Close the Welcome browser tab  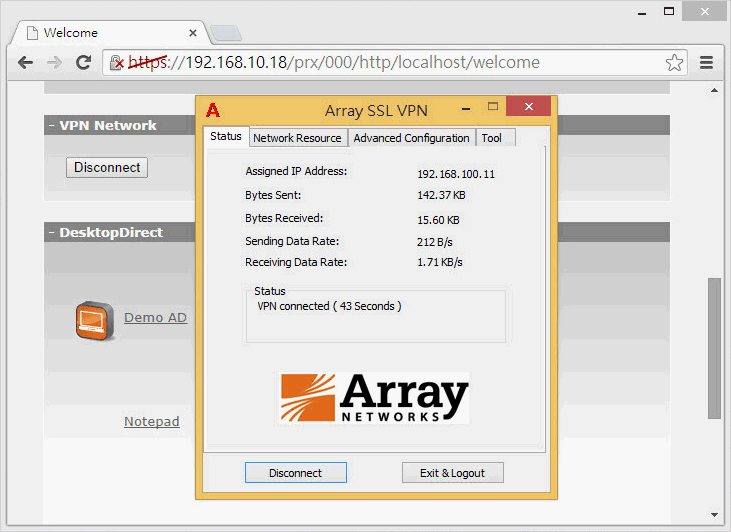tap(193, 33)
